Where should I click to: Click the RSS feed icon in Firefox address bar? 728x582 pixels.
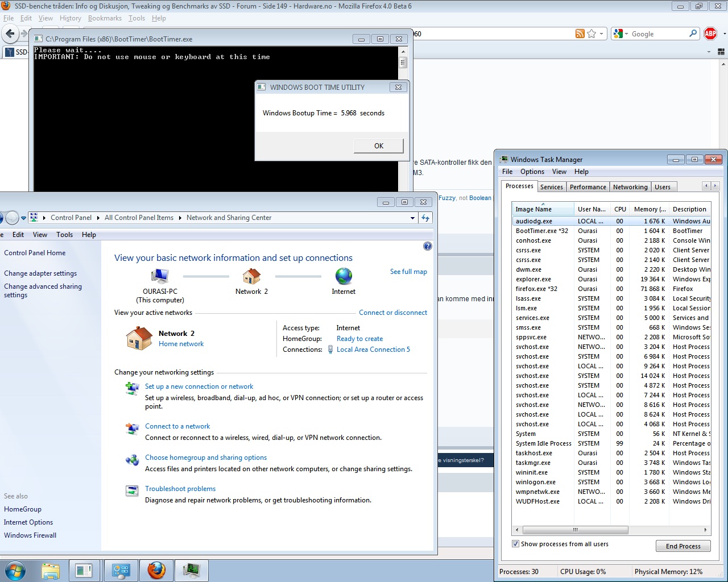pyautogui.click(x=580, y=34)
